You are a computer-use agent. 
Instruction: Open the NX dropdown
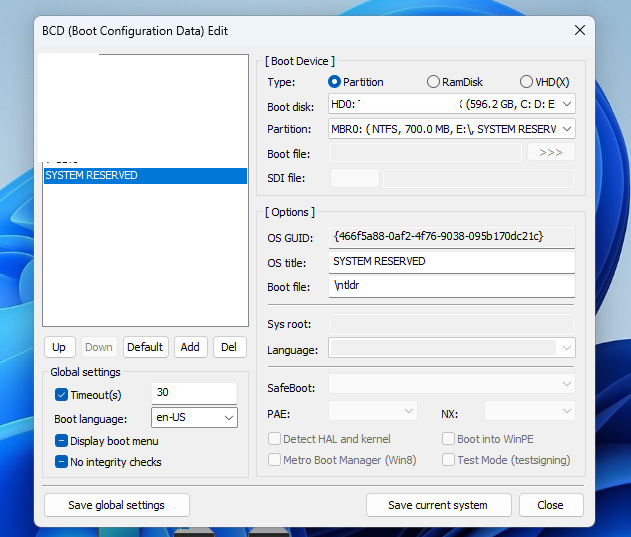pos(530,411)
